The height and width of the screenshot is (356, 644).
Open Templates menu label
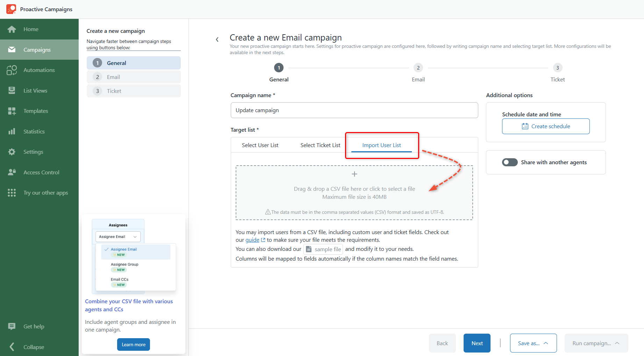[36, 111]
